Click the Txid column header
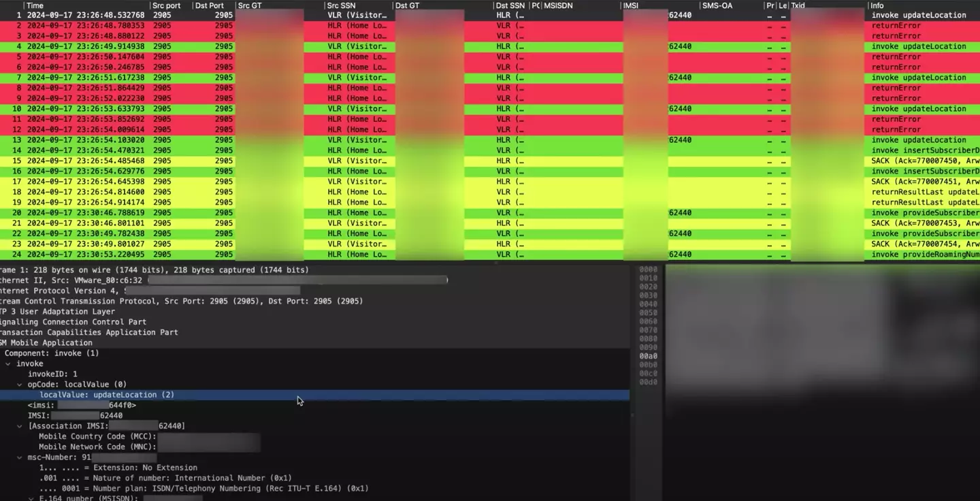Viewport: 980px width, 501px height. tap(798, 5)
